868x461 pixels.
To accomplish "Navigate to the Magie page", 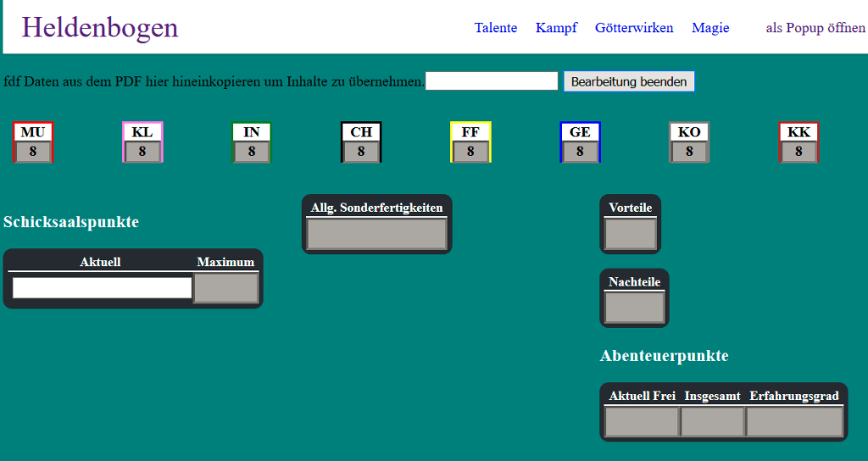I will (710, 28).
